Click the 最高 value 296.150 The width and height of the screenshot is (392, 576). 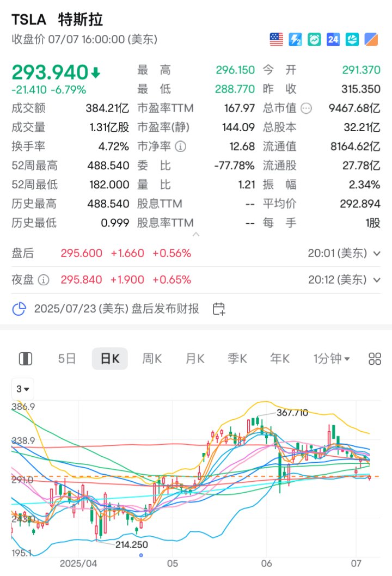click(235, 70)
